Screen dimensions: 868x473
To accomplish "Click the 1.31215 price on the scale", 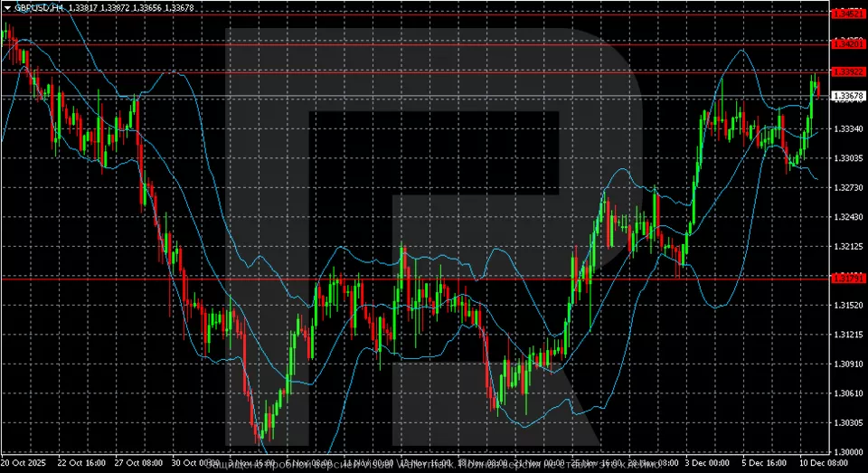I will click(x=849, y=335).
